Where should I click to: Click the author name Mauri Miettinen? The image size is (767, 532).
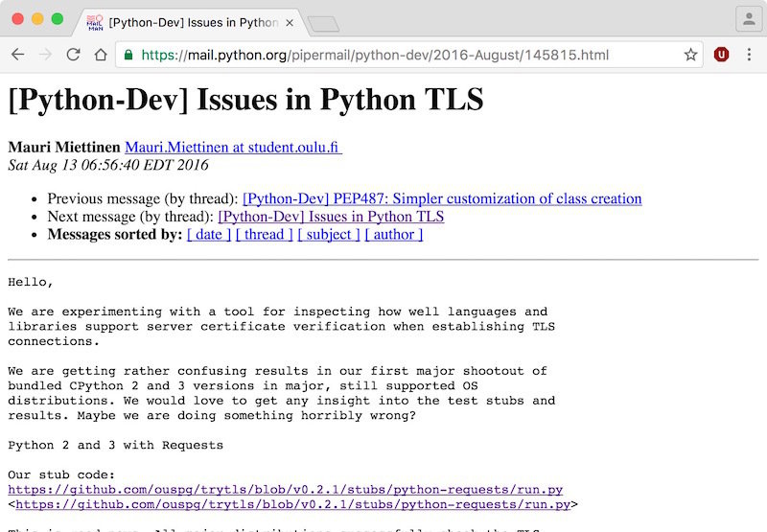(64, 148)
